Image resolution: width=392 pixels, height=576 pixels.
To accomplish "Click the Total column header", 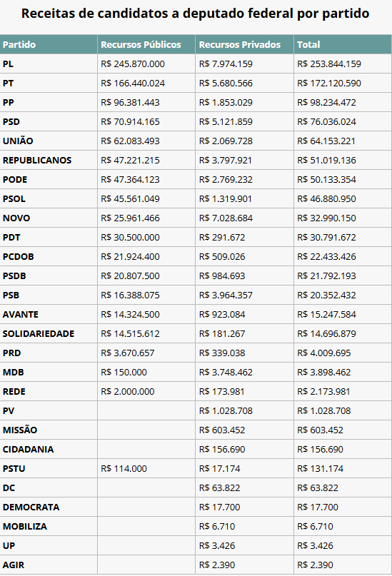I will click(x=308, y=44).
